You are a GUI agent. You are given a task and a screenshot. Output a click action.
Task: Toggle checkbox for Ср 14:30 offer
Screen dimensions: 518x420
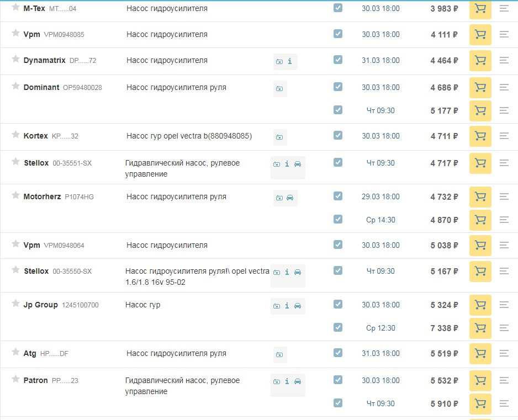pos(338,219)
